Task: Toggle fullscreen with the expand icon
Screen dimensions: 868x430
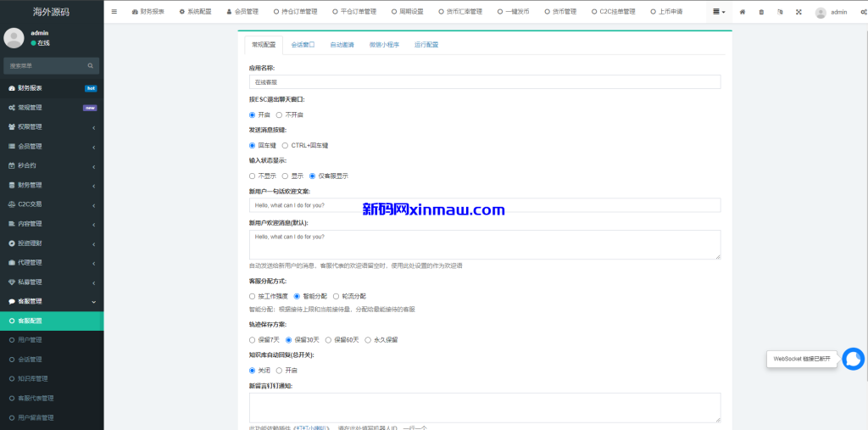Action: (x=798, y=12)
